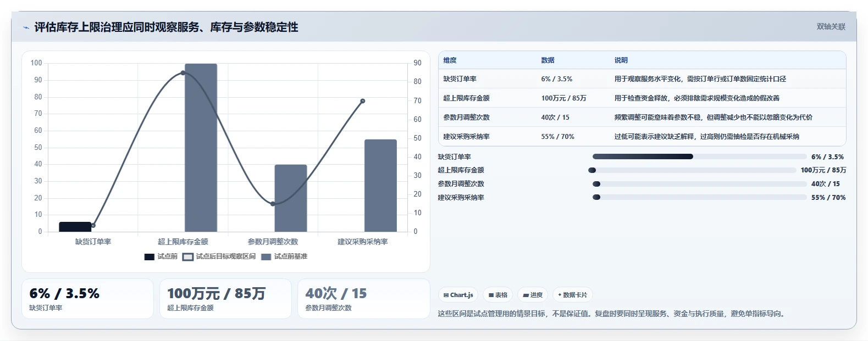
Task: Click the table value 100万元 / 85万
Action: point(564,98)
